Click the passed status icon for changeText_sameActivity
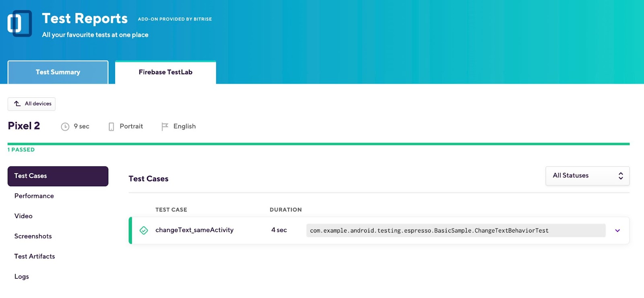The image size is (644, 298). 144,230
